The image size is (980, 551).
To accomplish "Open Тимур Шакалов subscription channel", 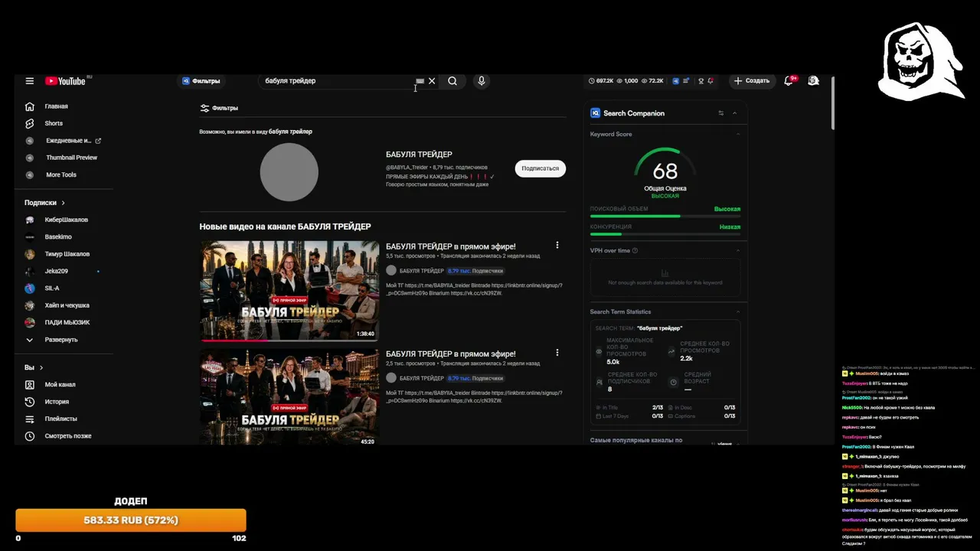I will (x=67, y=254).
